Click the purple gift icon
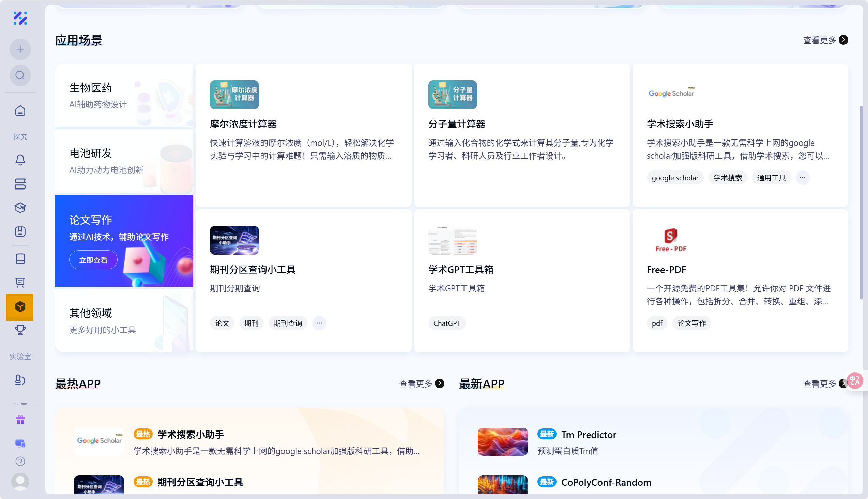This screenshot has width=868, height=499. 20,420
